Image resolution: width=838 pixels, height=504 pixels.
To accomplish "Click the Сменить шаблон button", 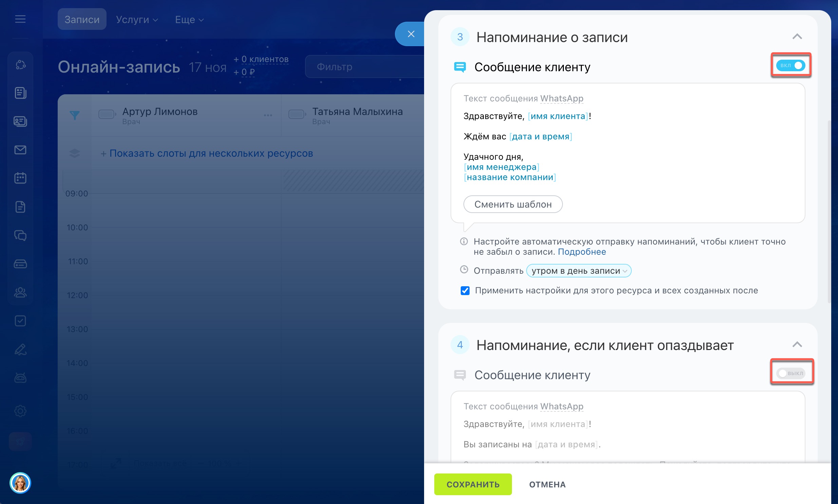I will 513,204.
